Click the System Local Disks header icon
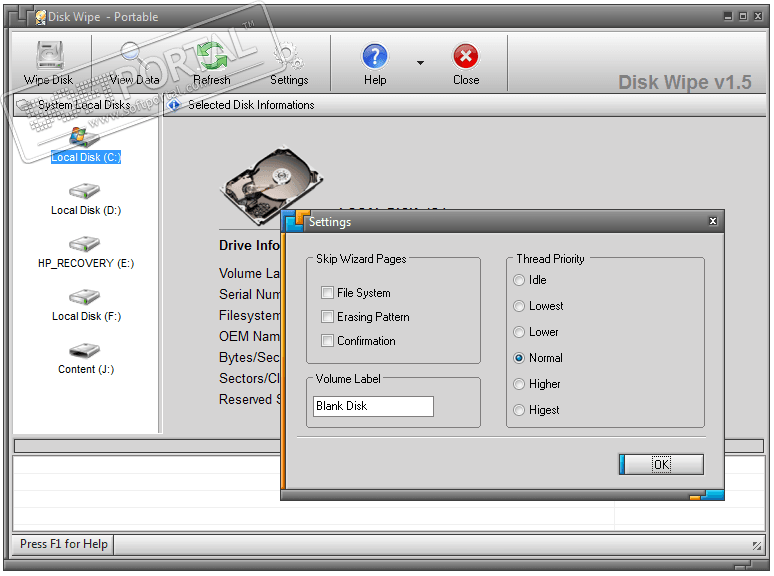774x576 pixels. (x=25, y=105)
